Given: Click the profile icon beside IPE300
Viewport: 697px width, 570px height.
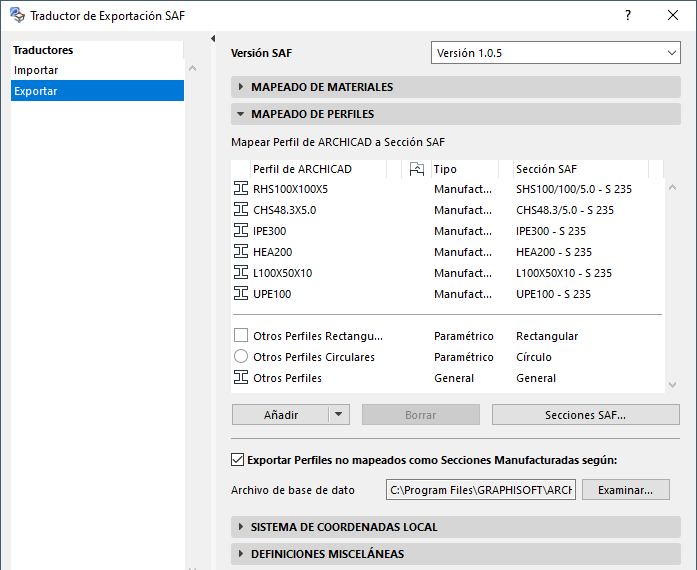Looking at the screenshot, I should (240, 230).
